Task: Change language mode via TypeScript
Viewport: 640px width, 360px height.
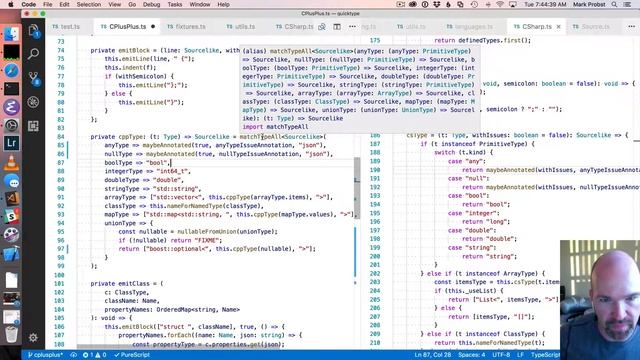Action: [545, 355]
